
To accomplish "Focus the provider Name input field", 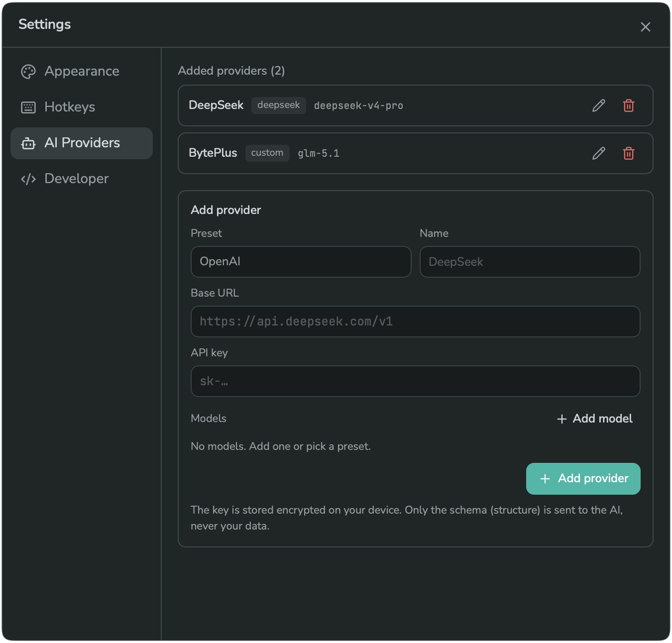I will 530,262.
